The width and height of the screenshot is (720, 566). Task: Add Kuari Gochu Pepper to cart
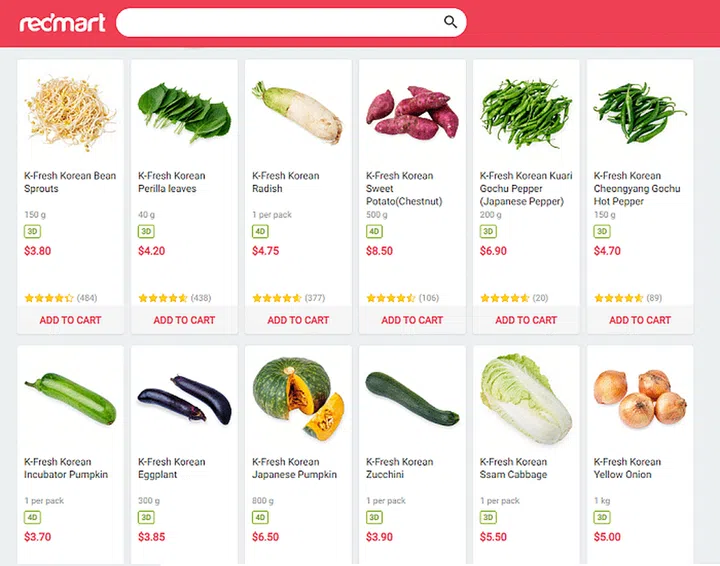[526, 320]
